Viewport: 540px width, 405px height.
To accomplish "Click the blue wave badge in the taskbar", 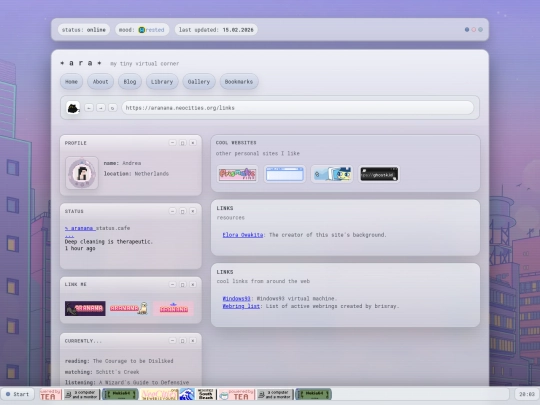I will point(187,394).
